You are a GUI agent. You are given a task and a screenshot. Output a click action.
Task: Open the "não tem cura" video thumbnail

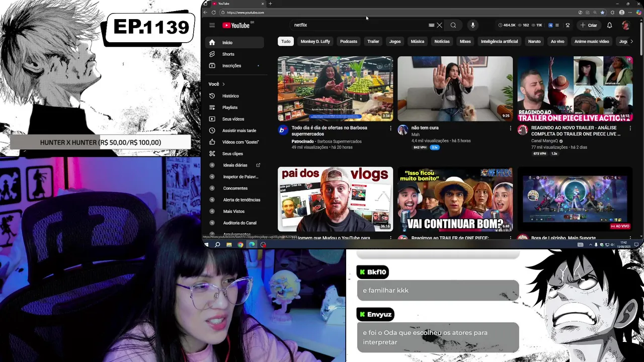pyautogui.click(x=455, y=88)
